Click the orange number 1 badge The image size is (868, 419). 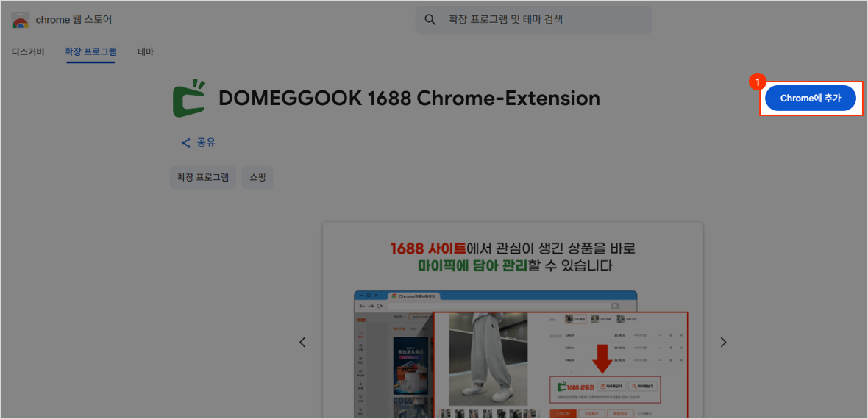(x=757, y=82)
